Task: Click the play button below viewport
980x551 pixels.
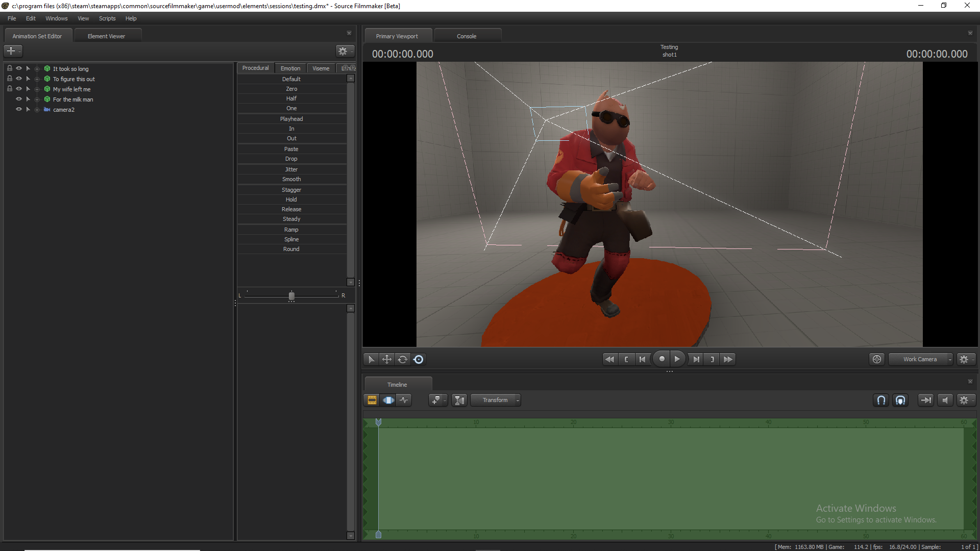Action: (677, 359)
